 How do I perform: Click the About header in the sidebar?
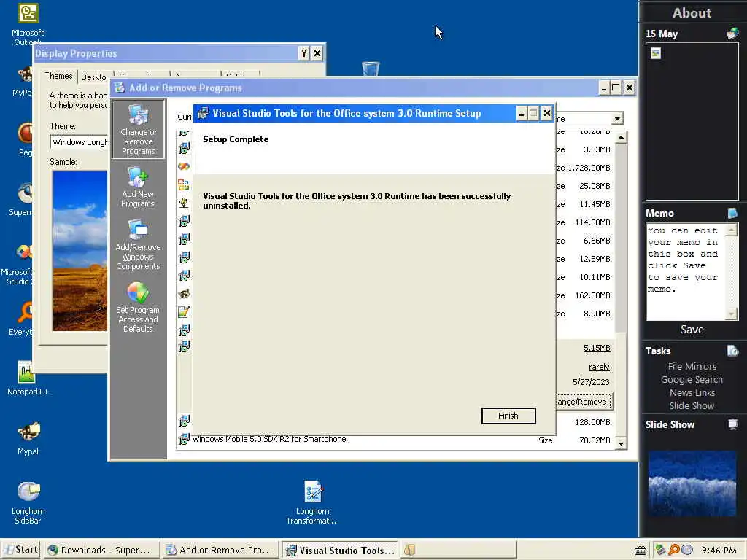click(x=692, y=13)
